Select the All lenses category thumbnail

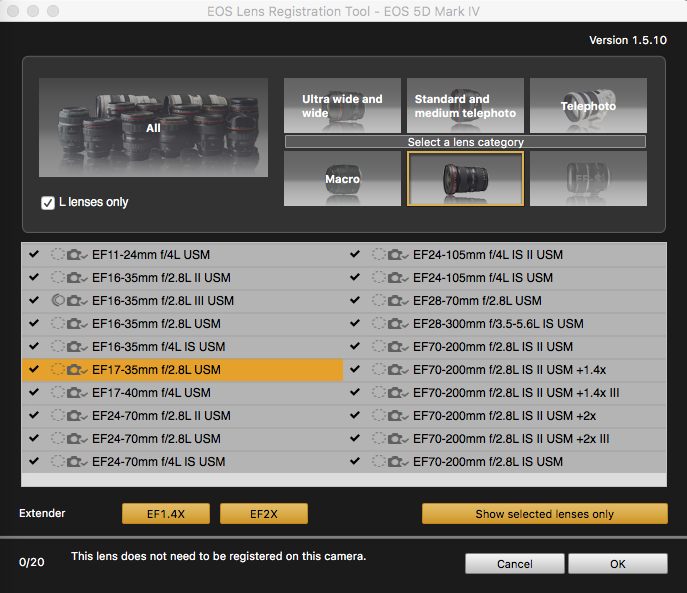pos(153,128)
